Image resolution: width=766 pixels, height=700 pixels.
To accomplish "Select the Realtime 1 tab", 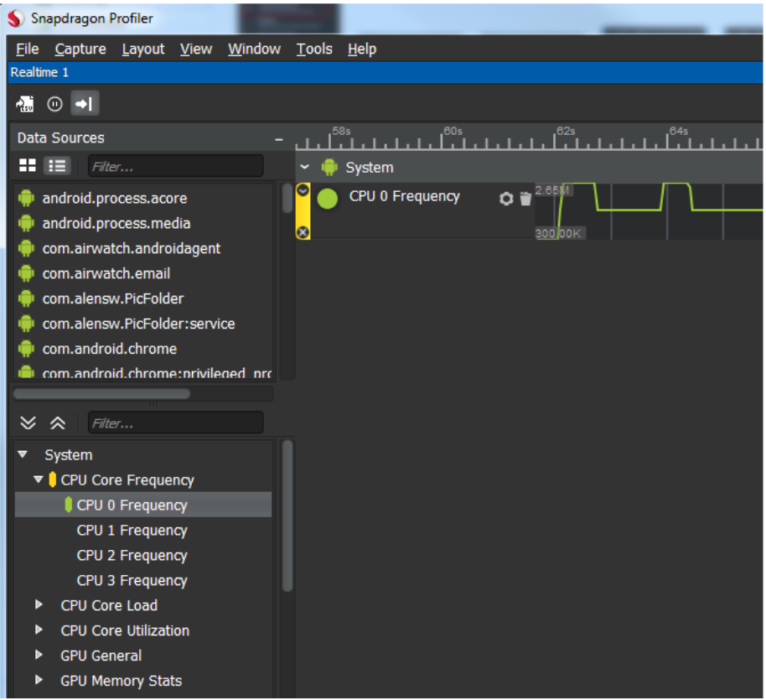I will (x=39, y=72).
